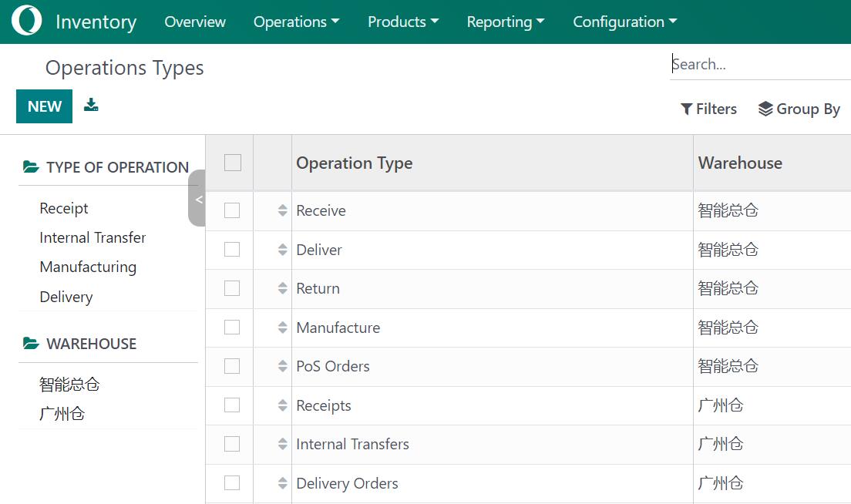Screen dimensions: 851x504
Task: Go to the Inventory app home
Action: pos(96,22)
